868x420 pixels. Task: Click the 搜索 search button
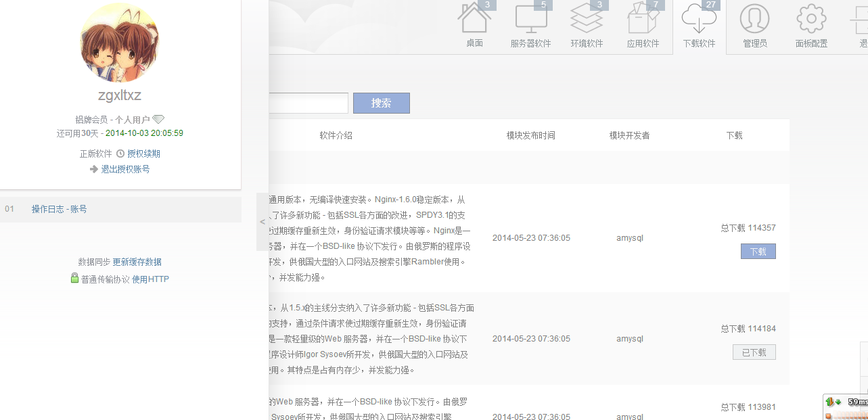pos(381,103)
